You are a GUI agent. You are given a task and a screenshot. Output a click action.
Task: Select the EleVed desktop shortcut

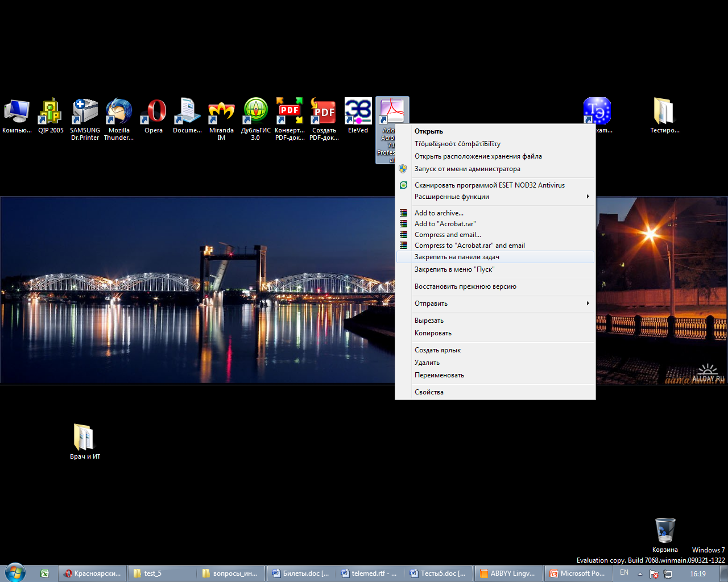(358, 116)
